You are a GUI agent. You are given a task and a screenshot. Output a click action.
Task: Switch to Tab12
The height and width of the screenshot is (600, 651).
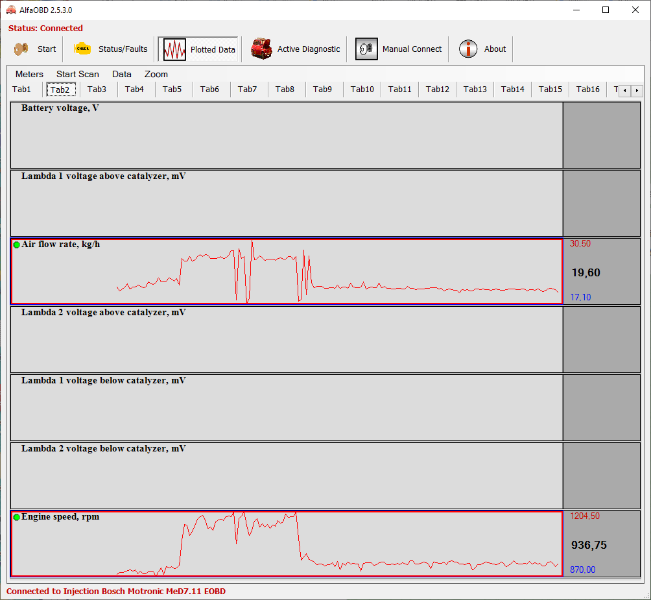437,89
